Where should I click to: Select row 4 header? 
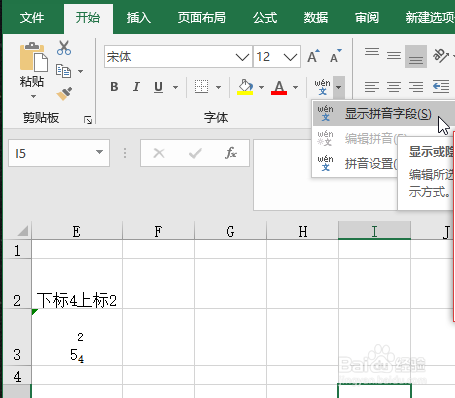point(17,375)
